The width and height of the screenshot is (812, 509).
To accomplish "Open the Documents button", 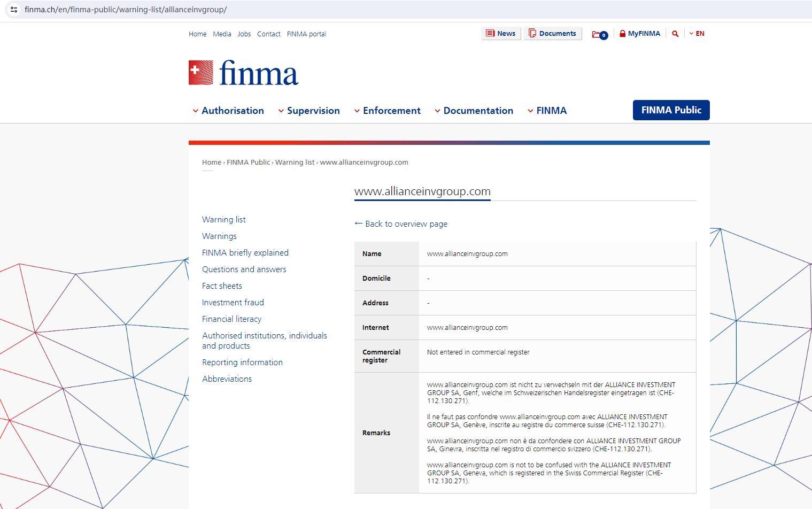I will tap(553, 34).
